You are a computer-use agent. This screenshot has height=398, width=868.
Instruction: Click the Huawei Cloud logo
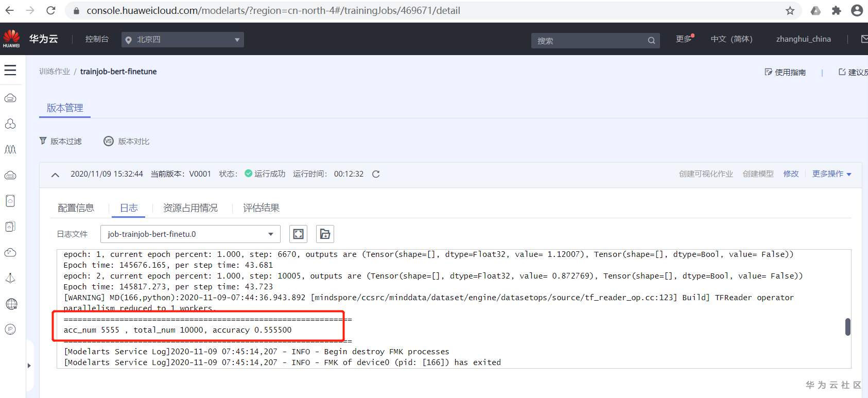[11, 39]
